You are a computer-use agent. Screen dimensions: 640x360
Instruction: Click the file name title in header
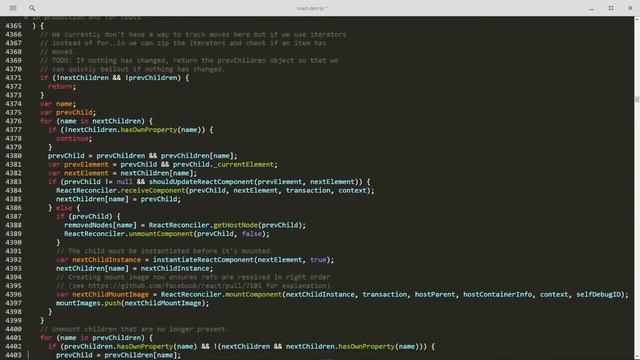point(312,8)
